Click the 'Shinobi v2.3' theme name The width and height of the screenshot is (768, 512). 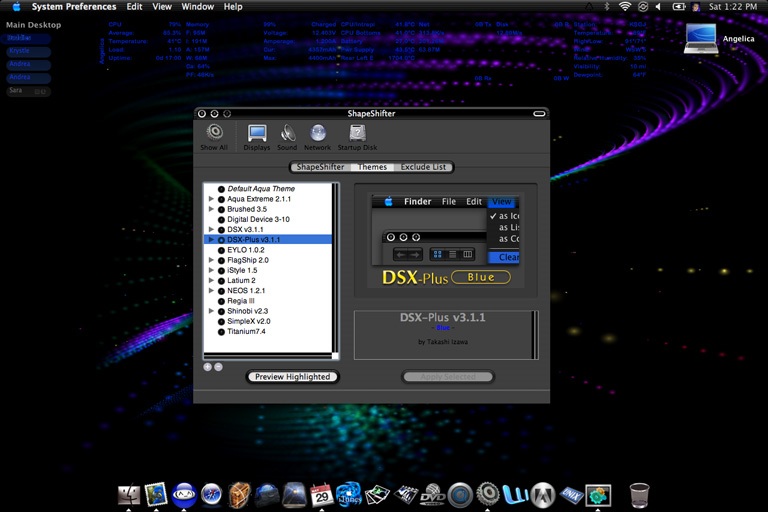[247, 311]
